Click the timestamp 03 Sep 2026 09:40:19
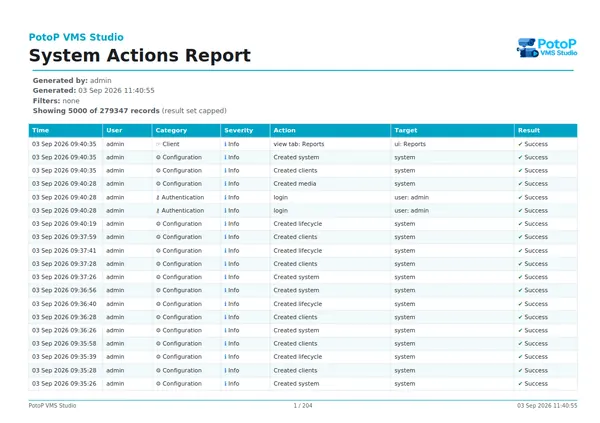 point(64,224)
